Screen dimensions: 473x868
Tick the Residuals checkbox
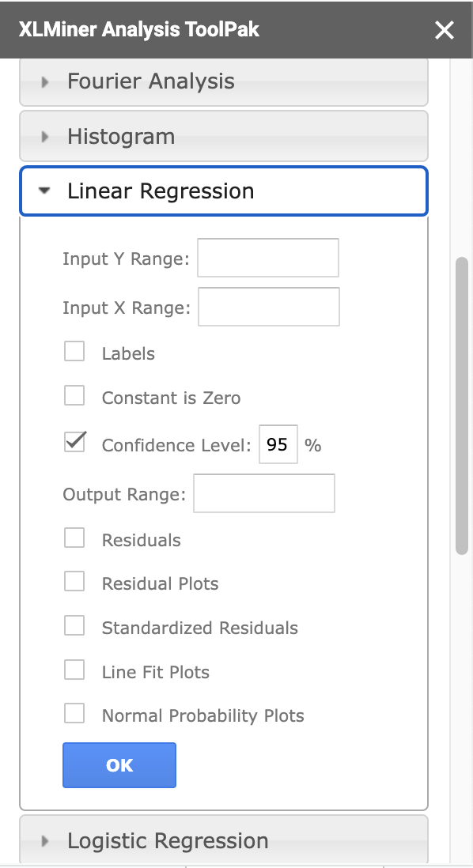pos(74,538)
